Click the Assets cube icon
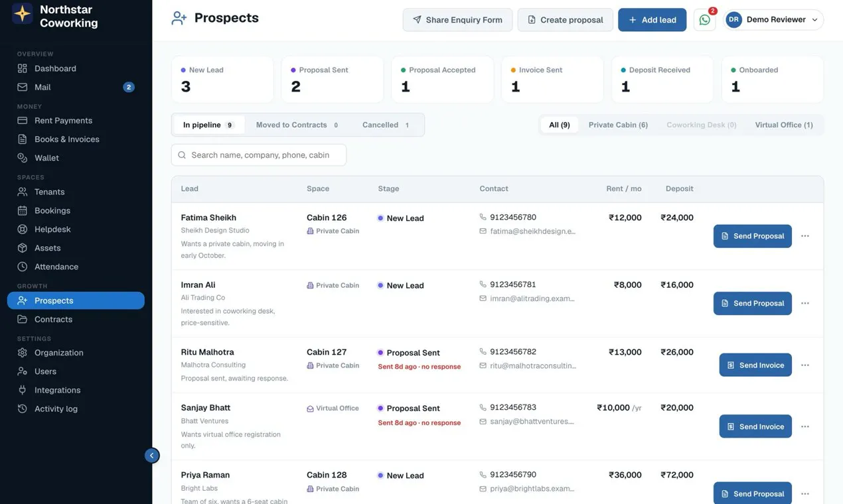Image resolution: width=843 pixels, height=504 pixels. [23, 248]
